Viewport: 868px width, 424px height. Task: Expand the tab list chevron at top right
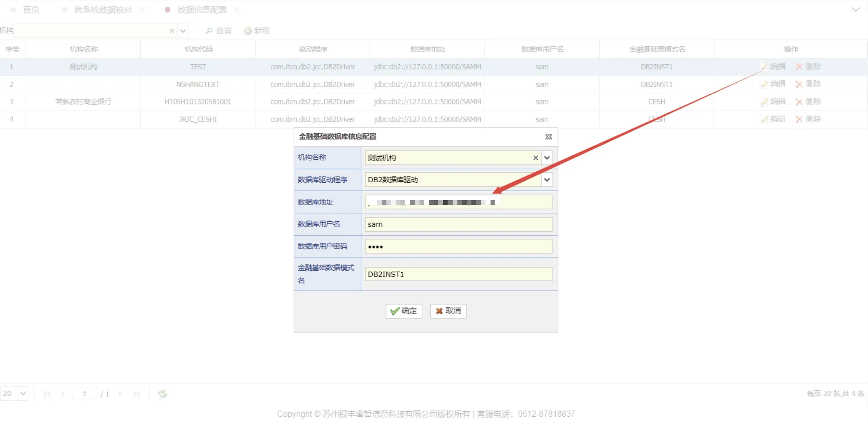tap(855, 10)
